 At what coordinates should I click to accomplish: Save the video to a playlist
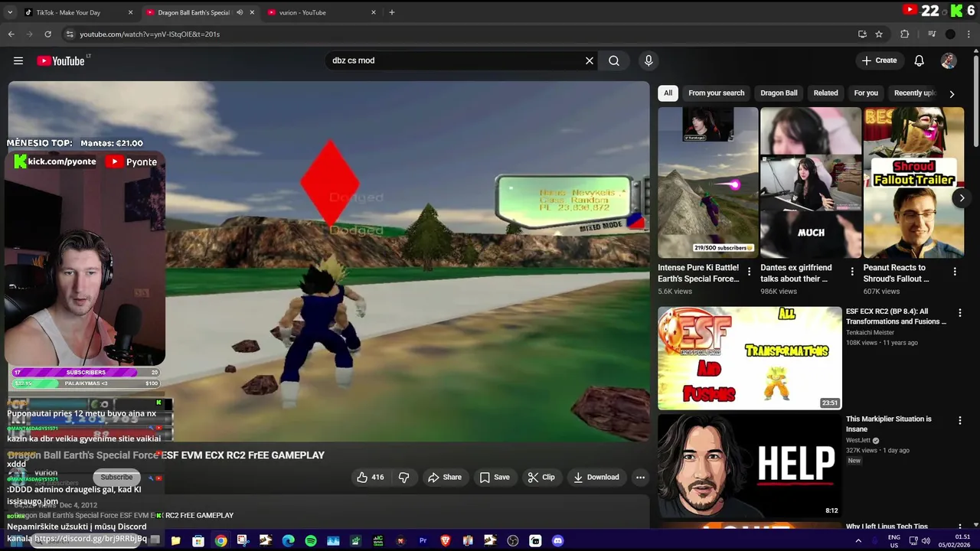(495, 477)
